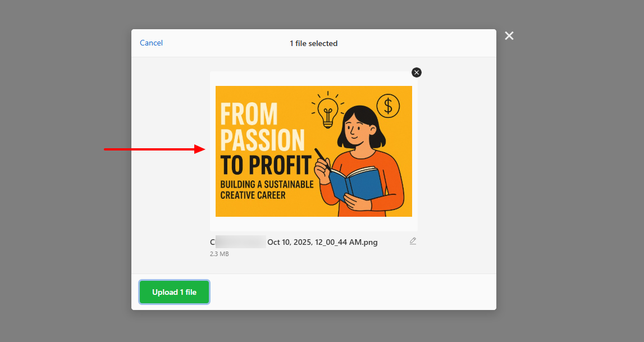This screenshot has height=342, width=644.
Task: Click the "1 file selected" header title
Action: (314, 43)
